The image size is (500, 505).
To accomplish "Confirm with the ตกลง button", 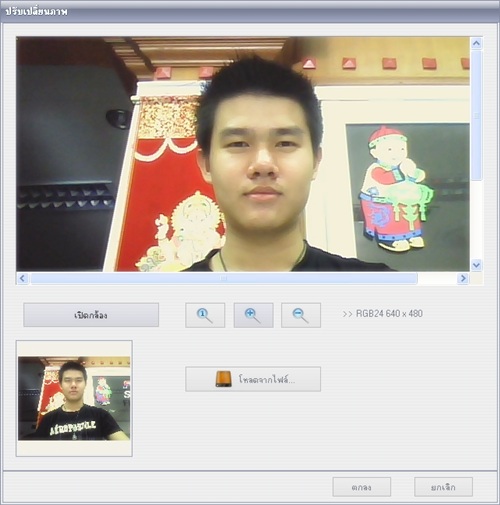I will tap(362, 487).
